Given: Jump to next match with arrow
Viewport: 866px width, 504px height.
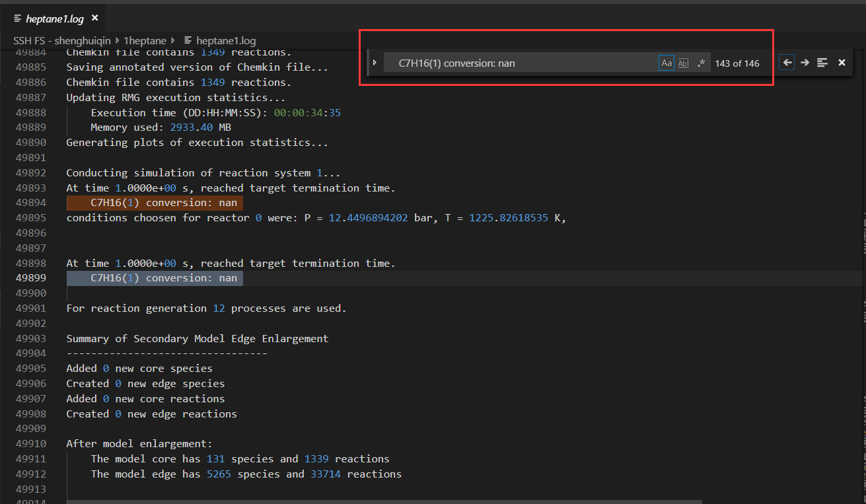Looking at the screenshot, I should [805, 63].
